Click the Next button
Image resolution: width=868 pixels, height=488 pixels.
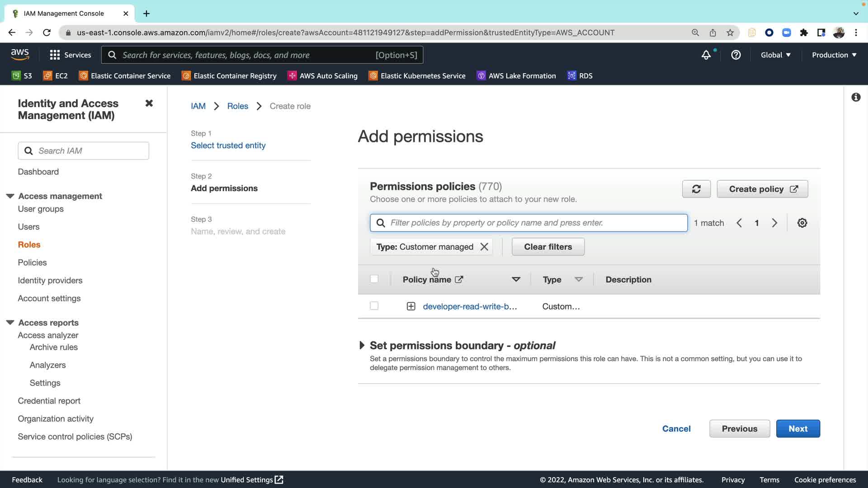(x=797, y=428)
